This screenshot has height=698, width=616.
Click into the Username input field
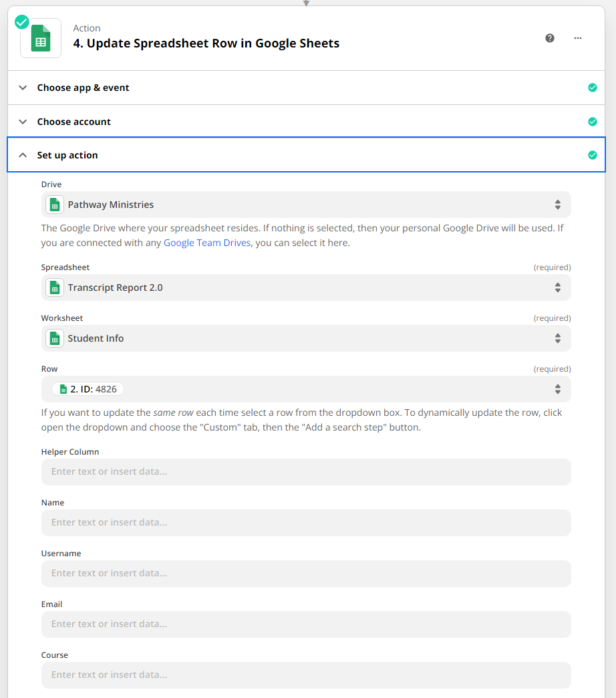(x=306, y=574)
